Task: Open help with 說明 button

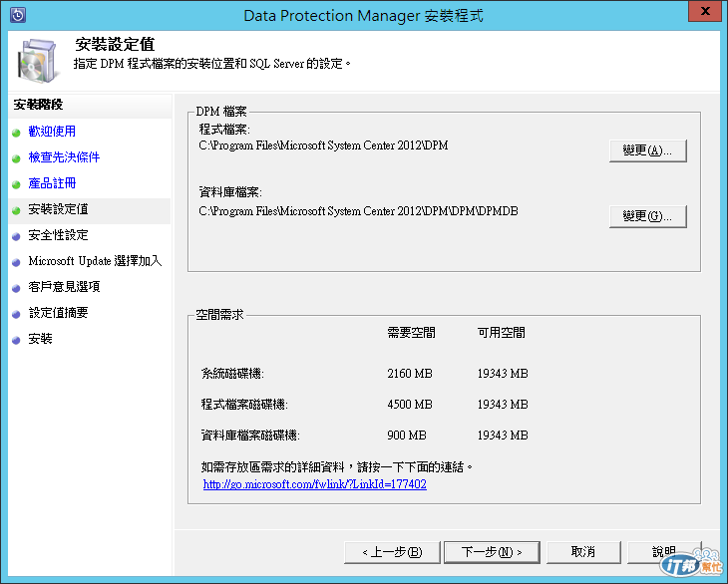Action: [x=664, y=552]
